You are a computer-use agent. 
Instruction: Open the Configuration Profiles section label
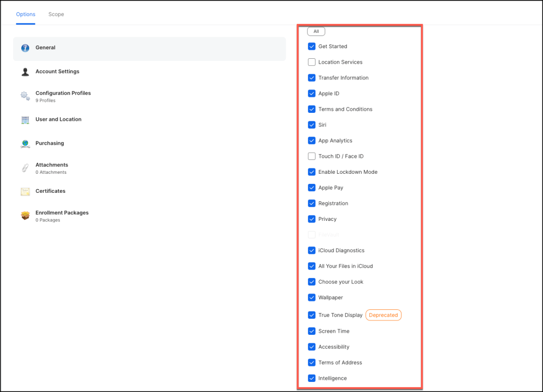(x=63, y=93)
